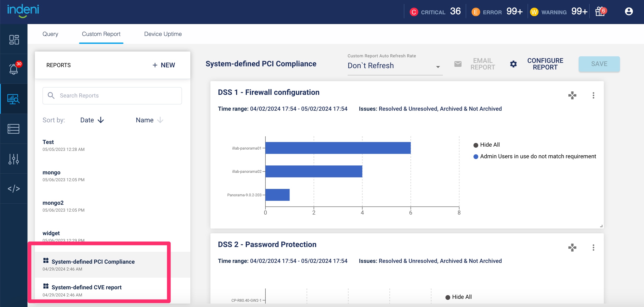Click the indeni logo
The image size is (644, 307).
click(x=23, y=11)
